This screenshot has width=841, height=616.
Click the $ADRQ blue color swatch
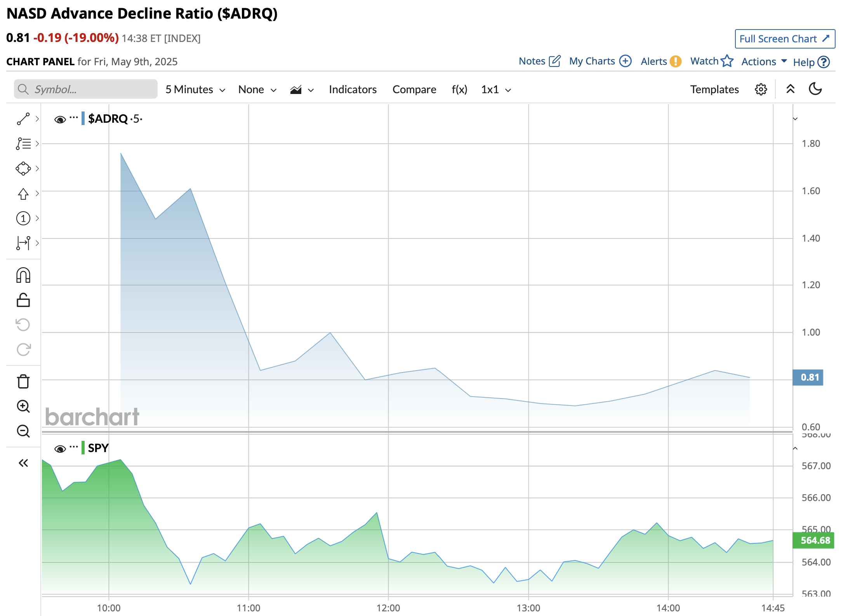(x=83, y=118)
